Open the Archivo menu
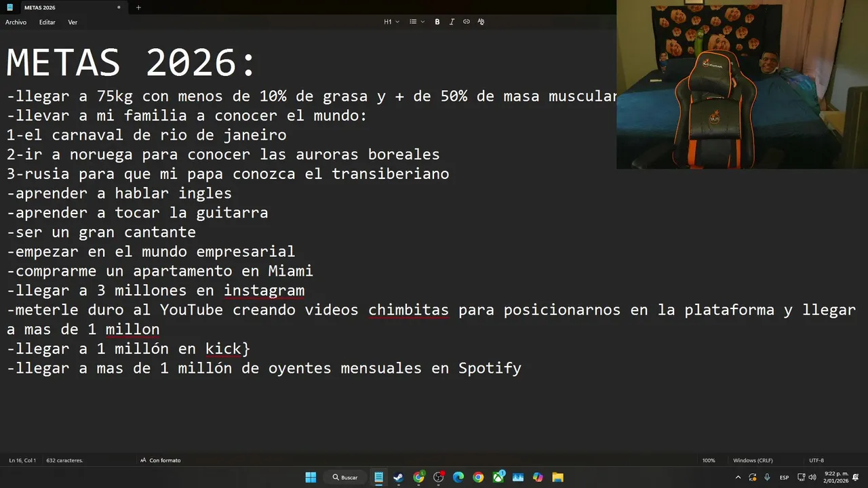 (x=16, y=22)
